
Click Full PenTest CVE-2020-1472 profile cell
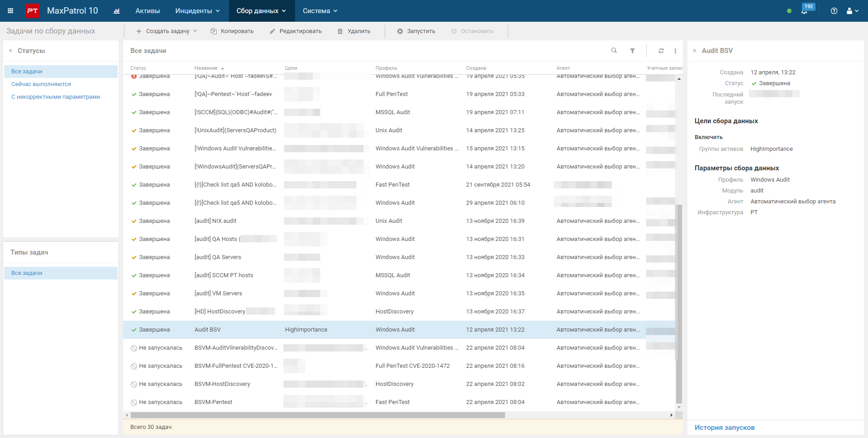[x=412, y=366]
